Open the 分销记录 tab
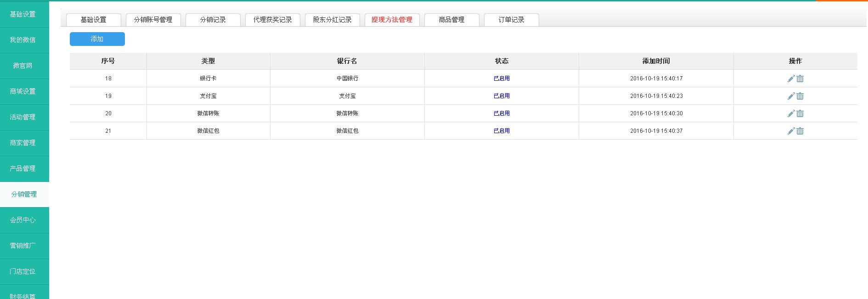 tap(213, 20)
